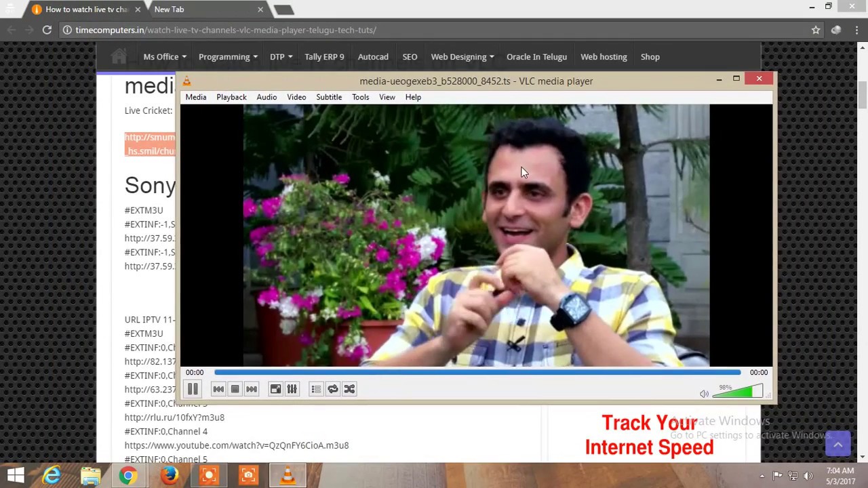Screen dimensions: 868x488
Task: Click the youtube.com watch m3u8 URL text
Action: click(x=237, y=445)
